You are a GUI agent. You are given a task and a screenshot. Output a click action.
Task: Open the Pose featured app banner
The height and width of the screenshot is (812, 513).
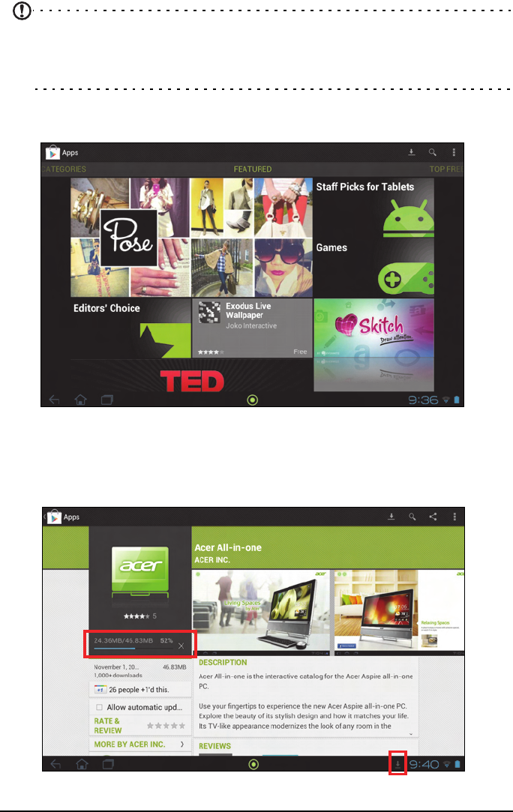tap(192, 237)
